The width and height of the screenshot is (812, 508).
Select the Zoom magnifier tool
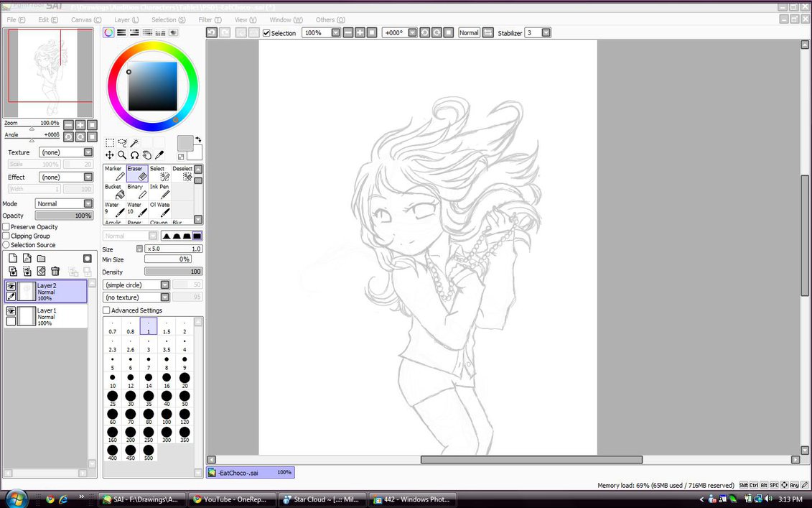tap(122, 155)
